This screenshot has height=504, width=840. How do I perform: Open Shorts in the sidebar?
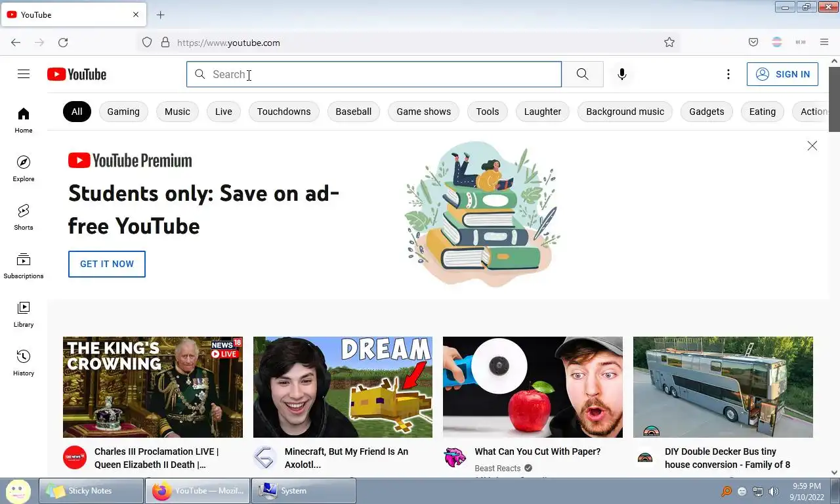tap(24, 217)
